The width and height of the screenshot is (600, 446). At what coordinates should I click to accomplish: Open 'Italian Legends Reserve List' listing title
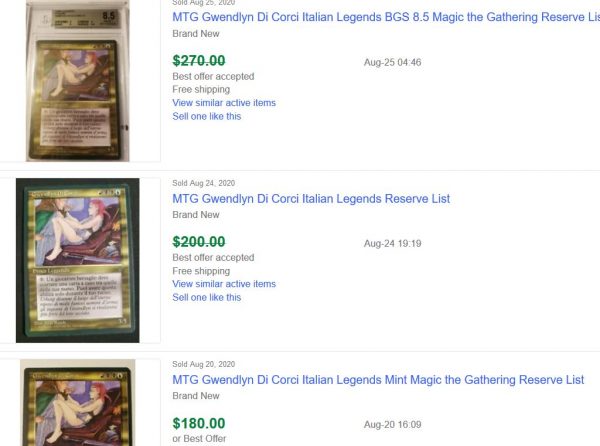(x=311, y=199)
